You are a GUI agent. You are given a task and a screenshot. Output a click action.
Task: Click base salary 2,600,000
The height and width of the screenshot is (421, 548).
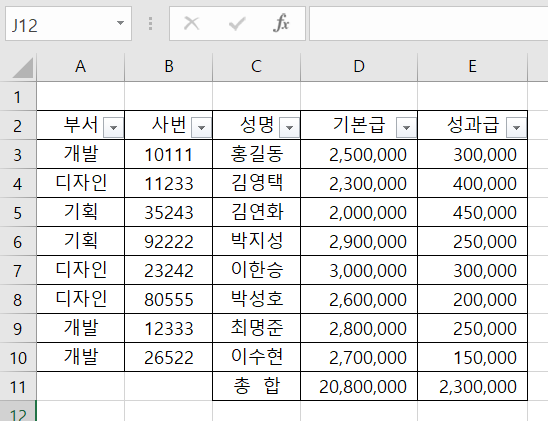tap(359, 299)
